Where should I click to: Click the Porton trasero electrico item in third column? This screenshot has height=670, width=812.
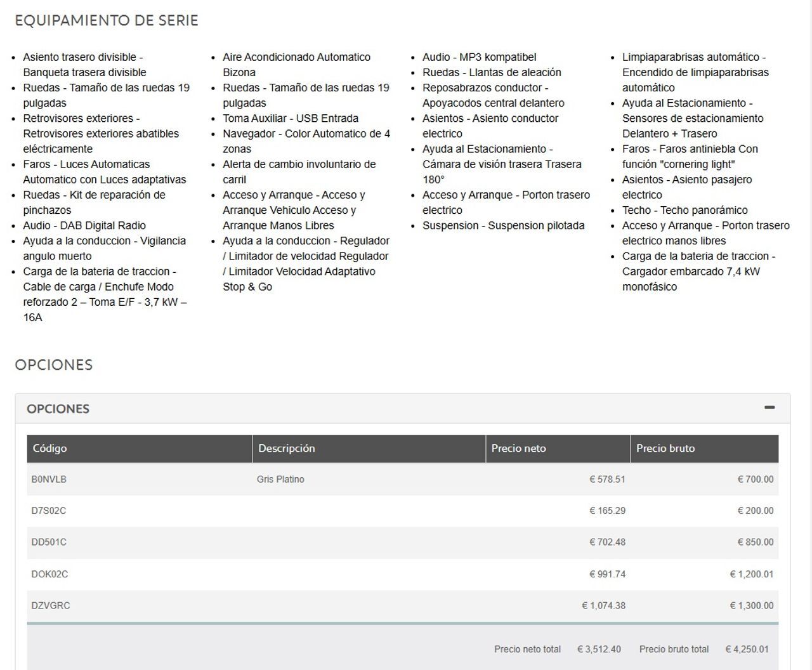pyautogui.click(x=506, y=202)
